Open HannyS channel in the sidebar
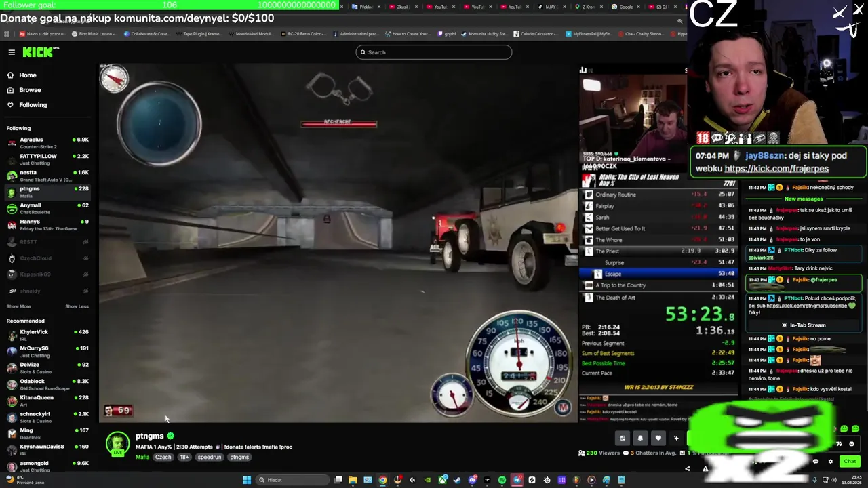The image size is (868, 488). 47,225
